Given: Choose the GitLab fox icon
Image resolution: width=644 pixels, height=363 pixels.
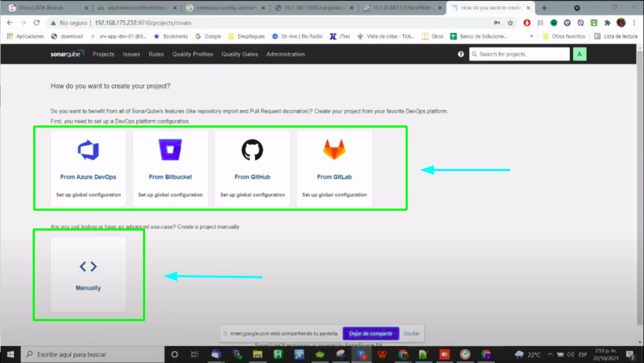Looking at the screenshot, I should click(x=334, y=150).
